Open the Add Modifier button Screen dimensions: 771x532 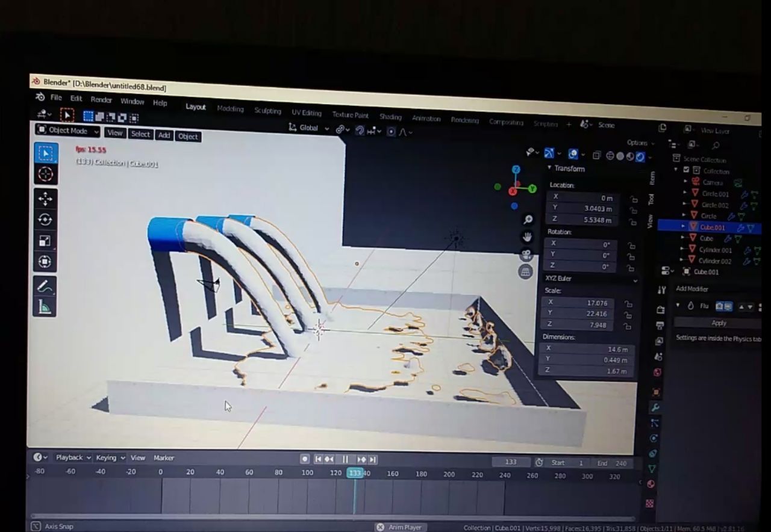692,289
